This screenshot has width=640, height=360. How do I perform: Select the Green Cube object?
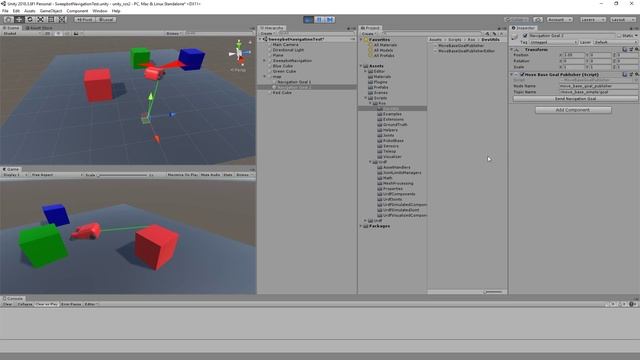pyautogui.click(x=284, y=71)
